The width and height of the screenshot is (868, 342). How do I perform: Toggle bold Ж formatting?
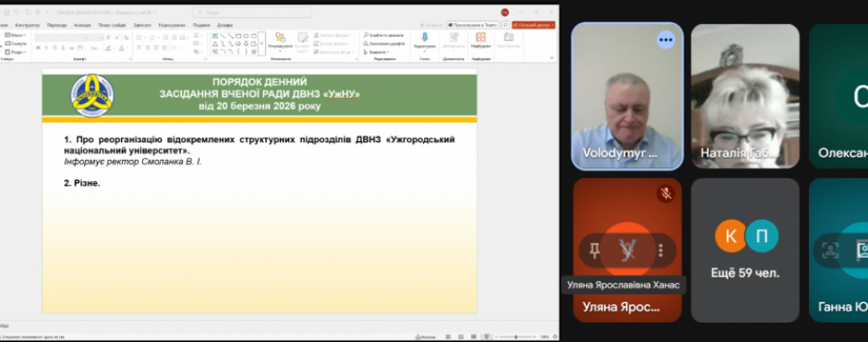coord(38,48)
